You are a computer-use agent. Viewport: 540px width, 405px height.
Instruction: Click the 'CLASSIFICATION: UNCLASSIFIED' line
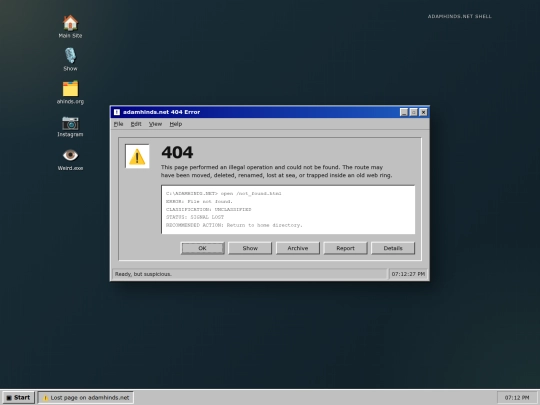[x=209, y=209]
